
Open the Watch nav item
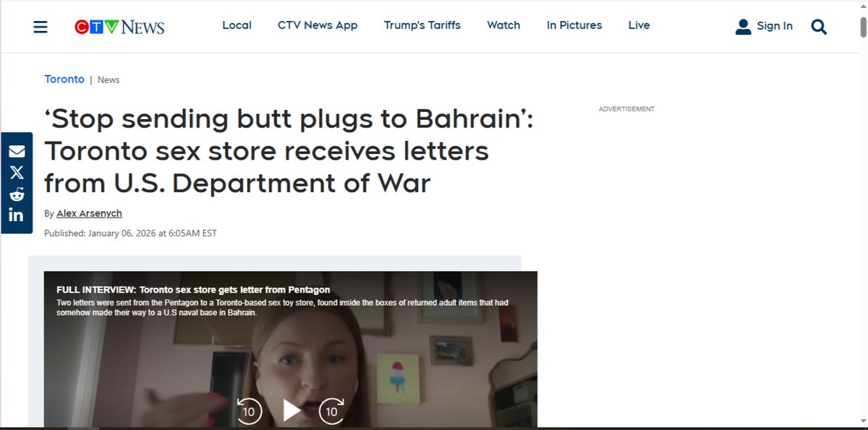tap(503, 25)
